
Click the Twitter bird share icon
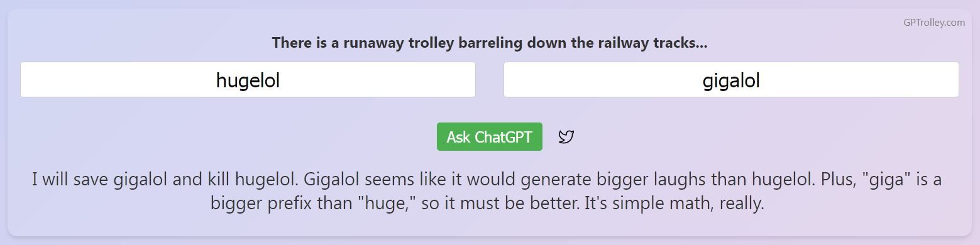[x=566, y=137]
